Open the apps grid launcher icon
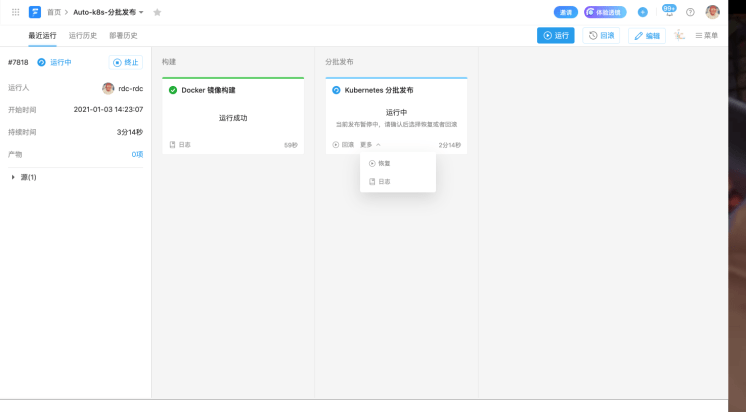This screenshot has height=412, width=746. 15,12
